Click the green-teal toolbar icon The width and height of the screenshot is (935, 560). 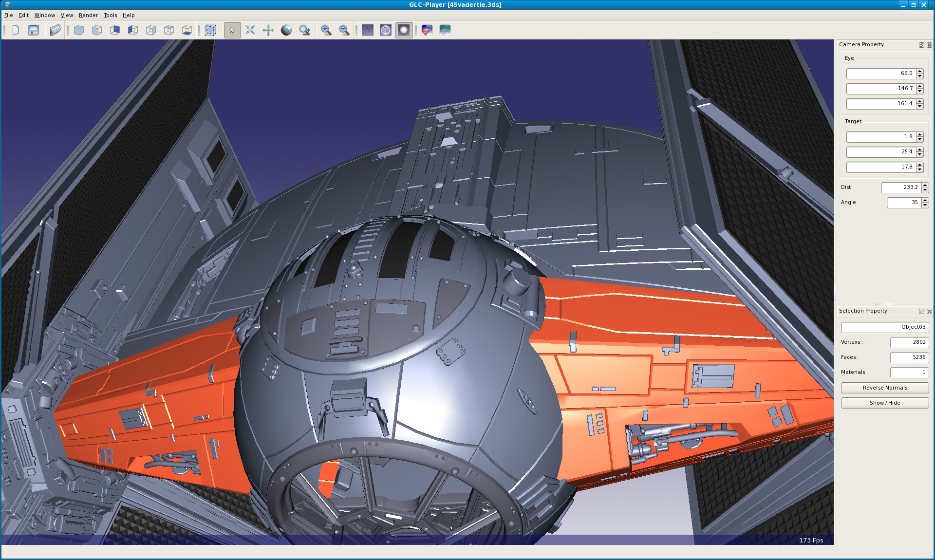tap(445, 30)
